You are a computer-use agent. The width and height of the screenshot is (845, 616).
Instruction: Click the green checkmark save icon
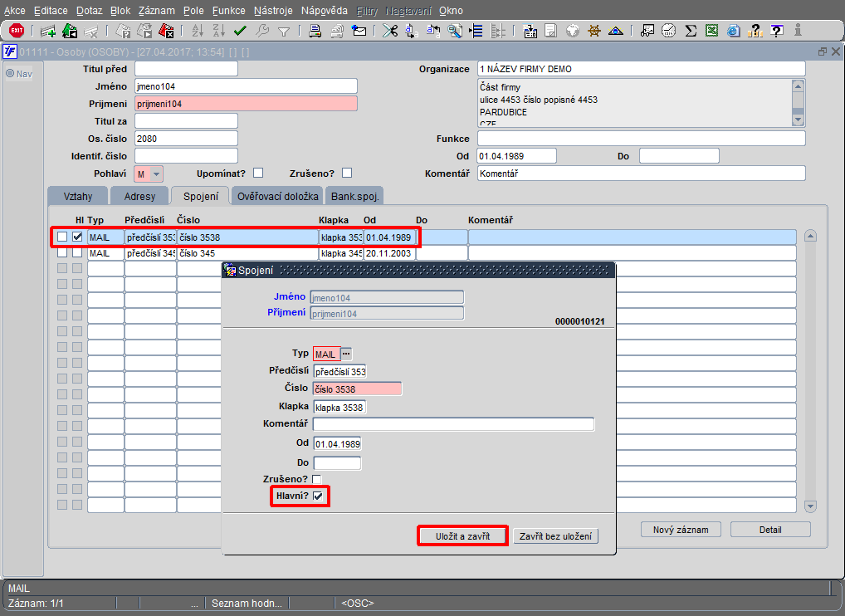[241, 32]
